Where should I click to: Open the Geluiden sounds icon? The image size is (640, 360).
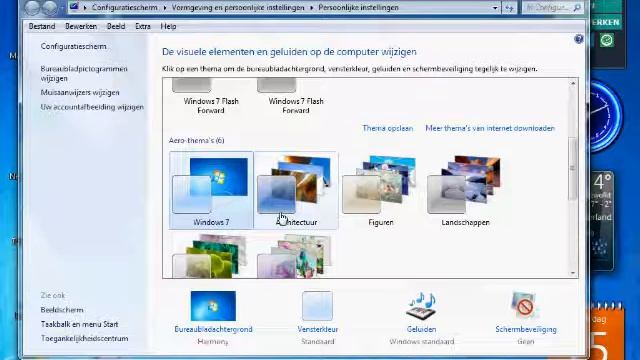[x=421, y=306]
